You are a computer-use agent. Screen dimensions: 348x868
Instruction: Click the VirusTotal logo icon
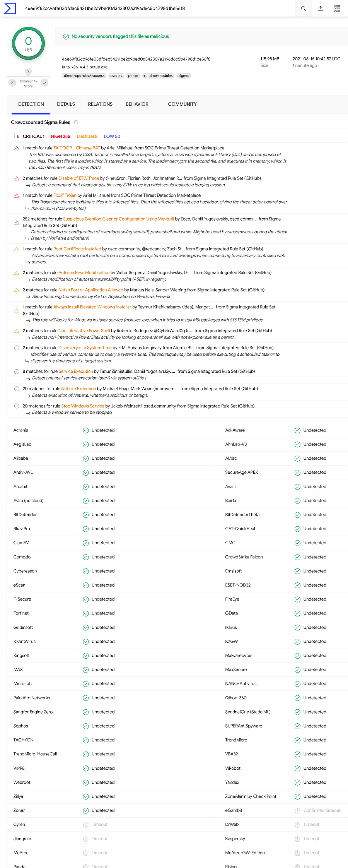coord(10,8)
